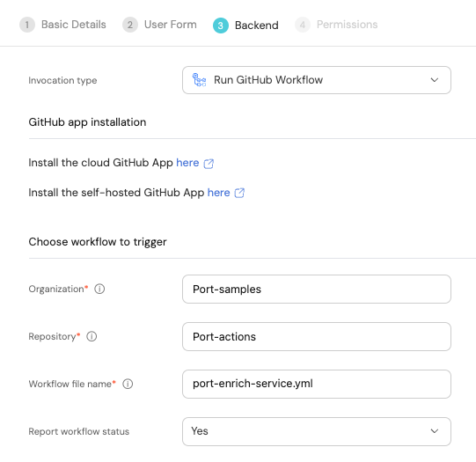Show info tooltip next to Workflow file name
The width and height of the screenshot is (476, 462).
(x=128, y=384)
